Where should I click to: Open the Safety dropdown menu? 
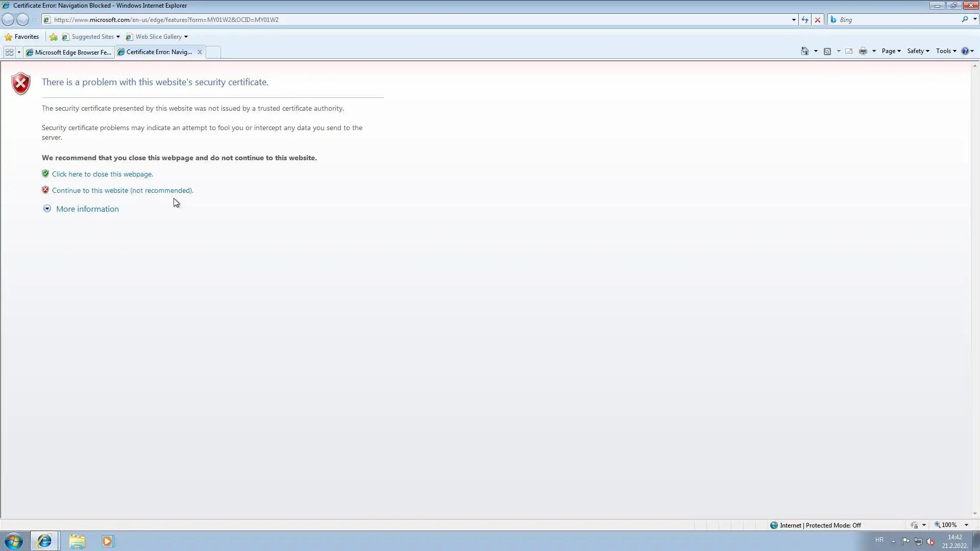918,51
